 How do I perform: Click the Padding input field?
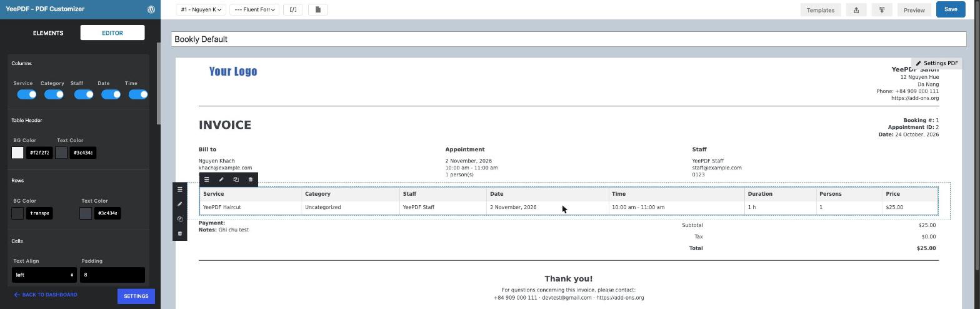pyautogui.click(x=112, y=275)
